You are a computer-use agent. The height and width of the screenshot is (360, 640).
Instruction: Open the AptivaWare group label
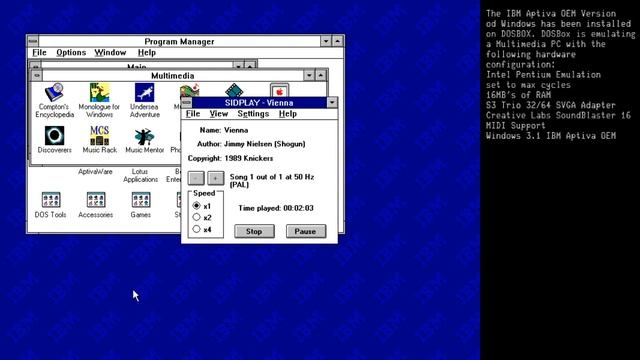(95, 172)
